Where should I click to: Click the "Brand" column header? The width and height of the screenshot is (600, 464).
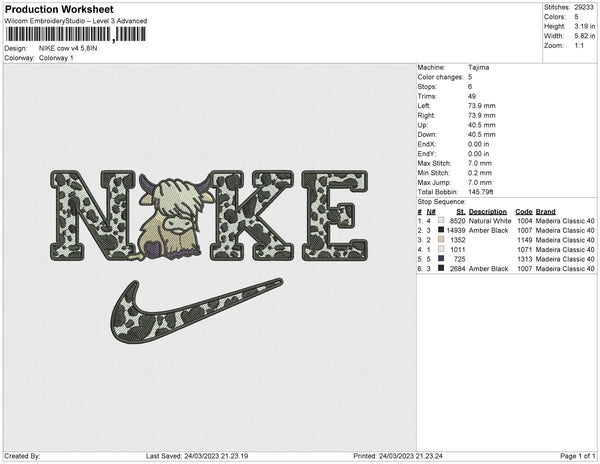tap(546, 212)
